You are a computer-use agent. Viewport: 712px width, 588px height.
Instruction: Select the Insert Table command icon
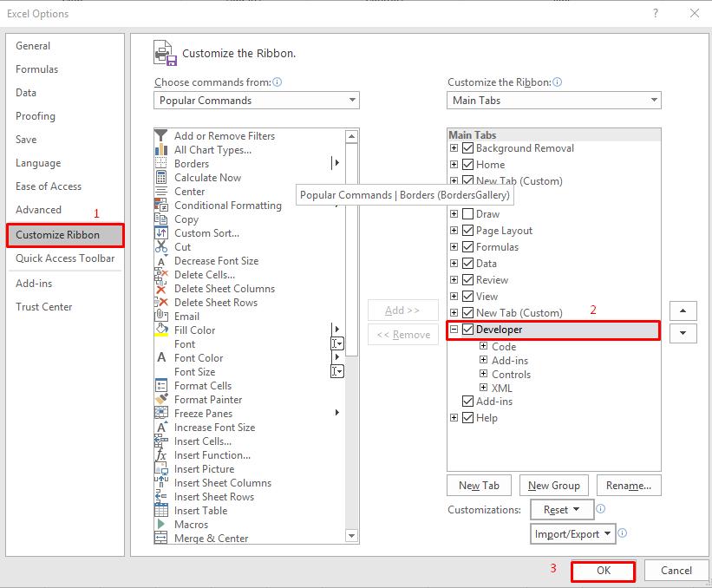(162, 511)
